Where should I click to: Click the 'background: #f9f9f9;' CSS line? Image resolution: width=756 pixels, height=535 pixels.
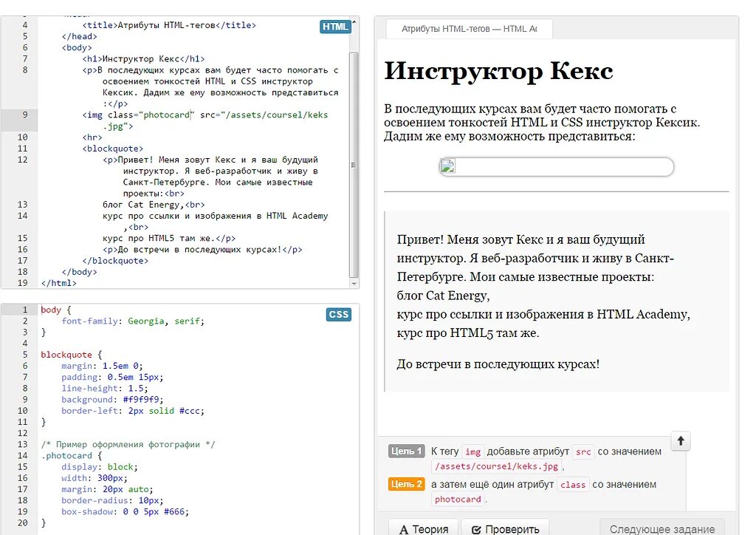point(112,400)
